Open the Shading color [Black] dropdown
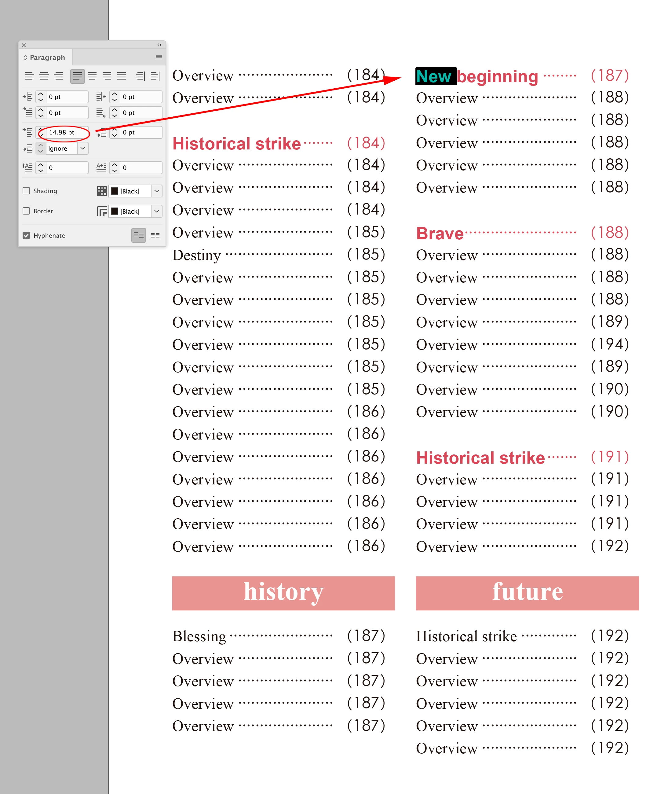672x794 pixels. click(157, 191)
